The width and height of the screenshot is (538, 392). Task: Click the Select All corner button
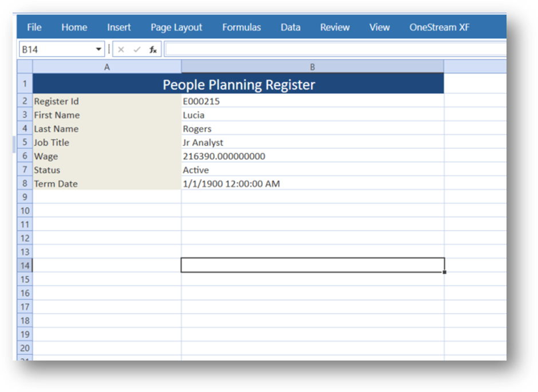[25, 67]
